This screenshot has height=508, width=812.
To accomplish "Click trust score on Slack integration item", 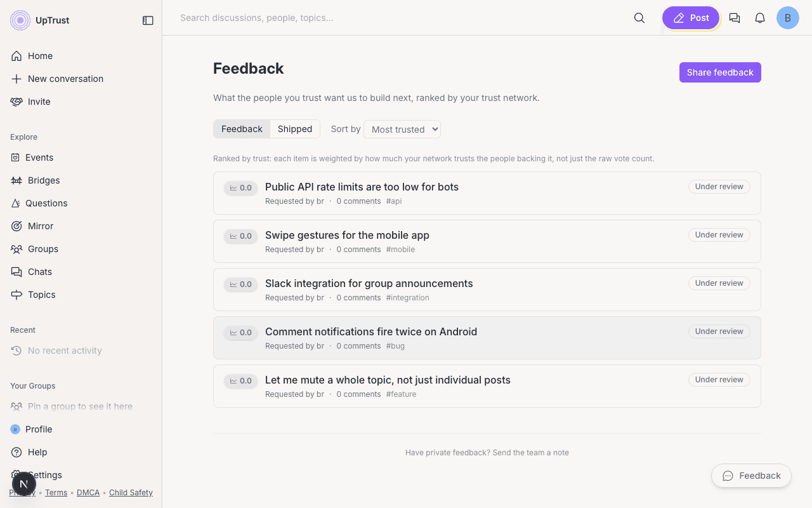I will point(240,284).
